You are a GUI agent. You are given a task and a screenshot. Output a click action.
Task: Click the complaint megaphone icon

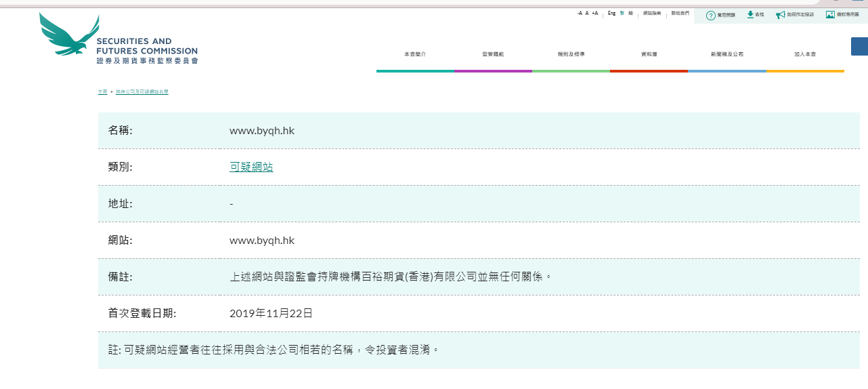781,15
